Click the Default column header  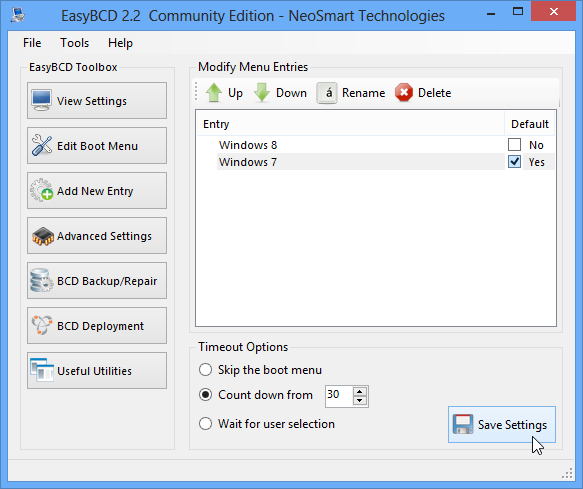530,124
